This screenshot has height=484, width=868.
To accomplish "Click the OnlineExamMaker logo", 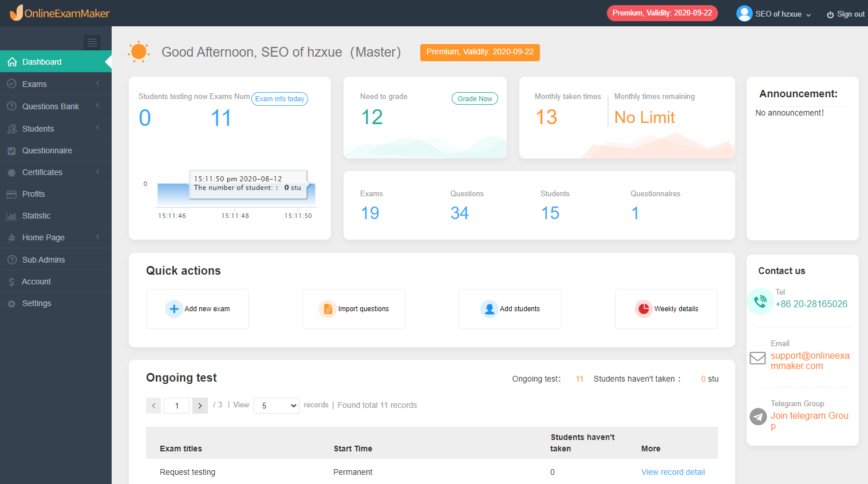I will click(60, 13).
